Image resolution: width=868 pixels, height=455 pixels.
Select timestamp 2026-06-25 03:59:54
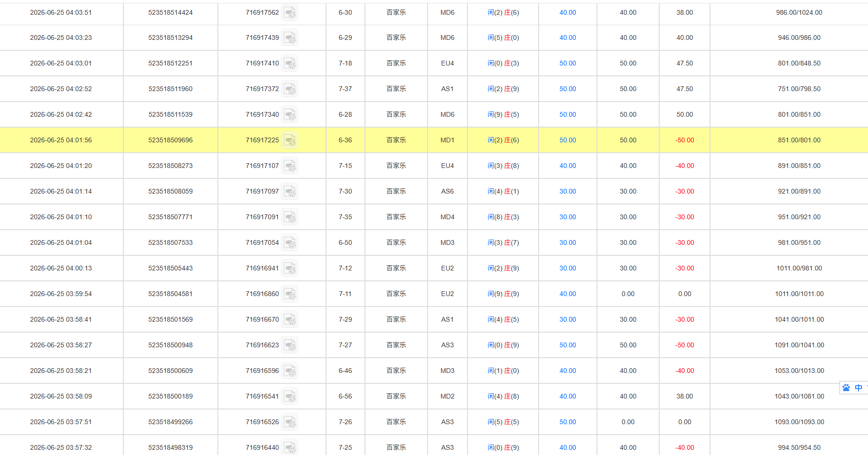61,294
